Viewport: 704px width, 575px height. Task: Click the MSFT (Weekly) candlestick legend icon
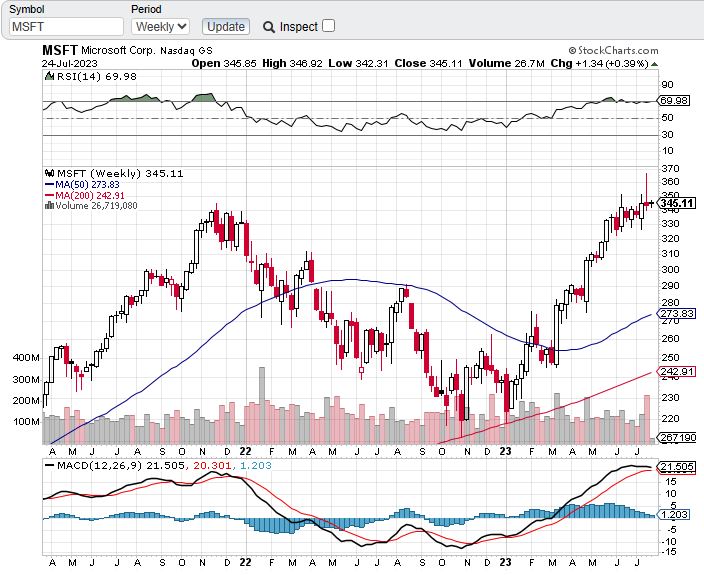coord(49,173)
